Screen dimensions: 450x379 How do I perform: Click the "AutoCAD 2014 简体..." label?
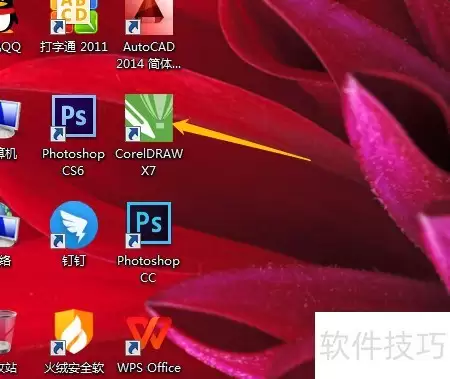coord(149,55)
